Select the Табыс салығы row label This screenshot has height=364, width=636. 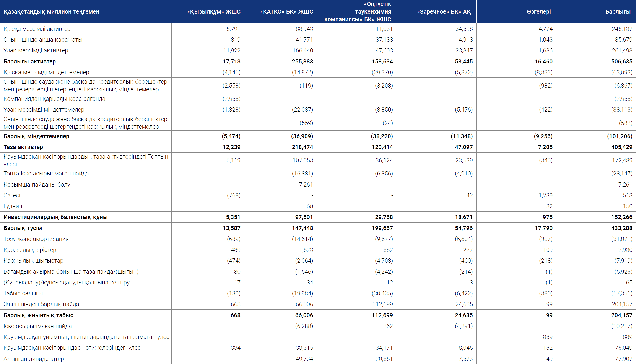[x=23, y=293]
